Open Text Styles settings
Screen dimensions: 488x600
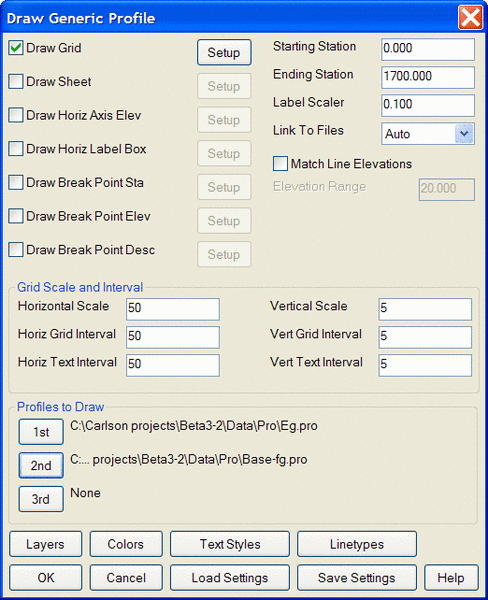pos(230,544)
